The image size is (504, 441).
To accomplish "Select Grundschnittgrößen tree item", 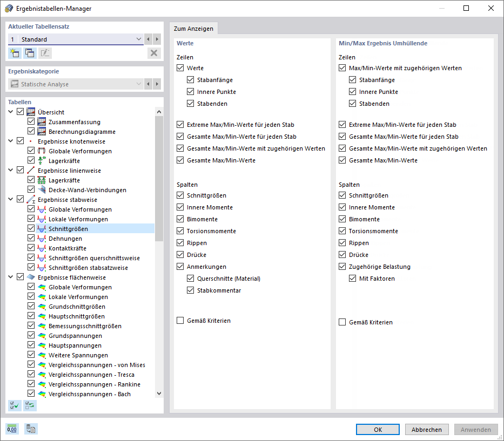I will click(x=77, y=307).
